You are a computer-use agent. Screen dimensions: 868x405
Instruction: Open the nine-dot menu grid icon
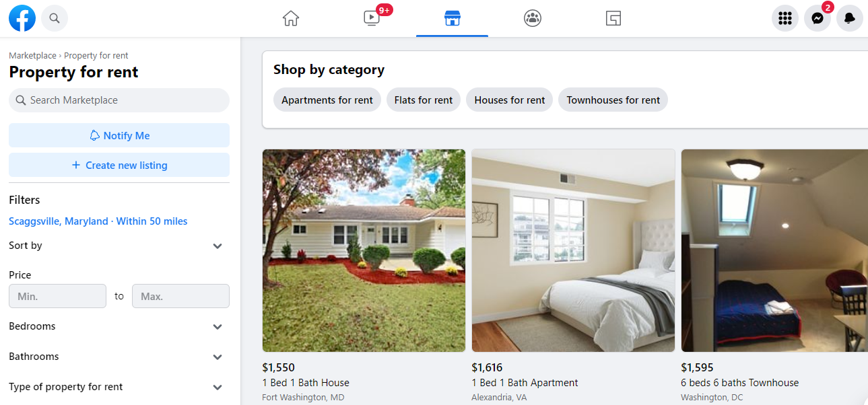coord(784,18)
